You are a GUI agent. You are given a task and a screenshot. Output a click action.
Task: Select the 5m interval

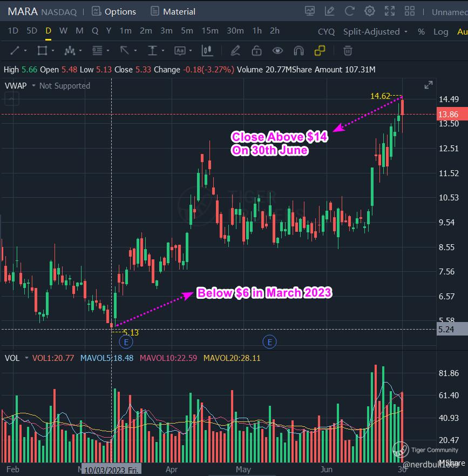(x=187, y=31)
